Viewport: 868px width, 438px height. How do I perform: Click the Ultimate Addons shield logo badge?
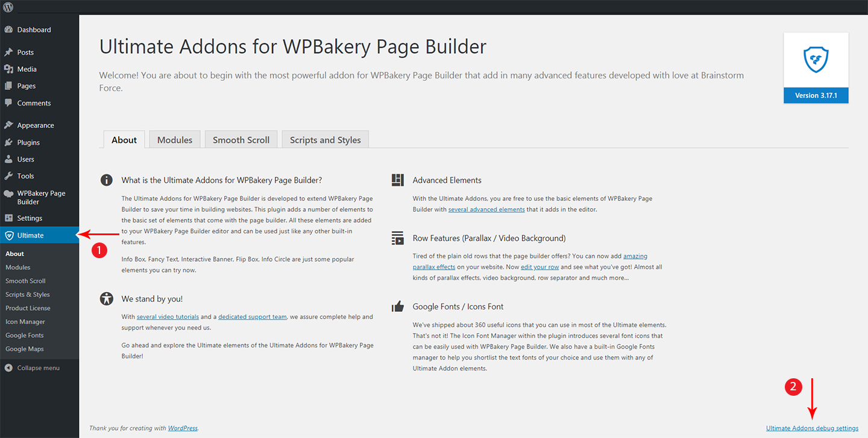(x=816, y=60)
